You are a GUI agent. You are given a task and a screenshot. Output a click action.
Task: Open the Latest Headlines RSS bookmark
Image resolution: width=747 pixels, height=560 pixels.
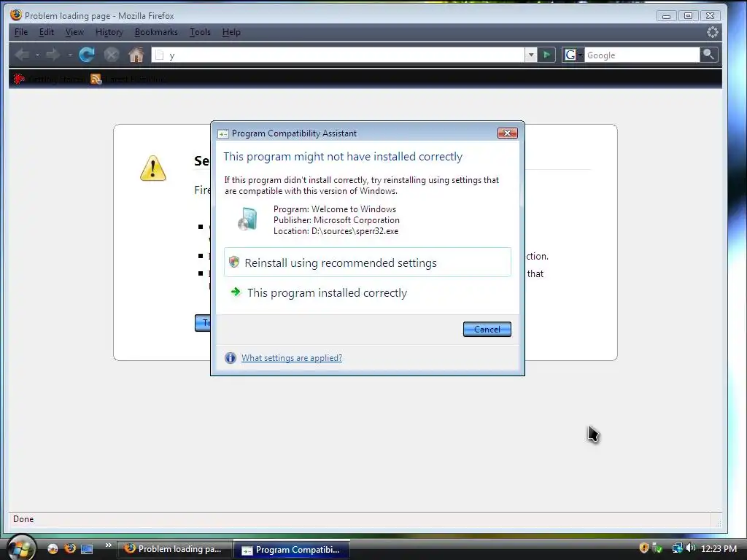click(128, 79)
